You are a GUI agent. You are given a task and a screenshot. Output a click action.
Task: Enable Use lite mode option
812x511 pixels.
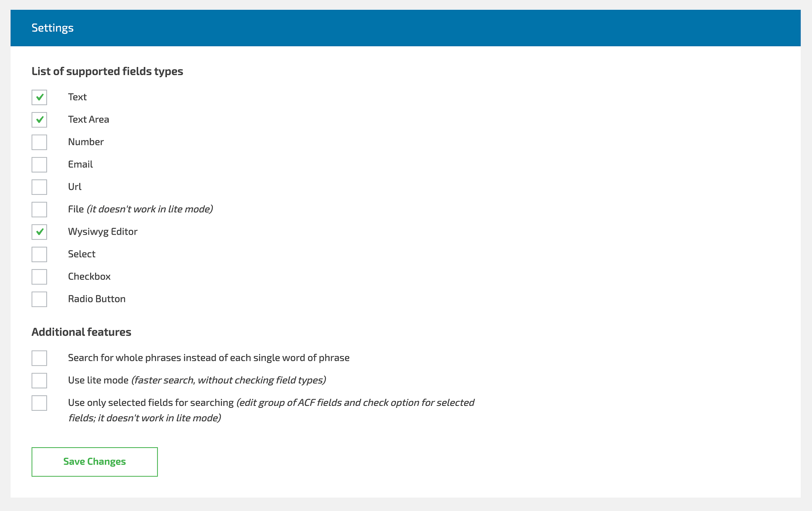(x=39, y=380)
